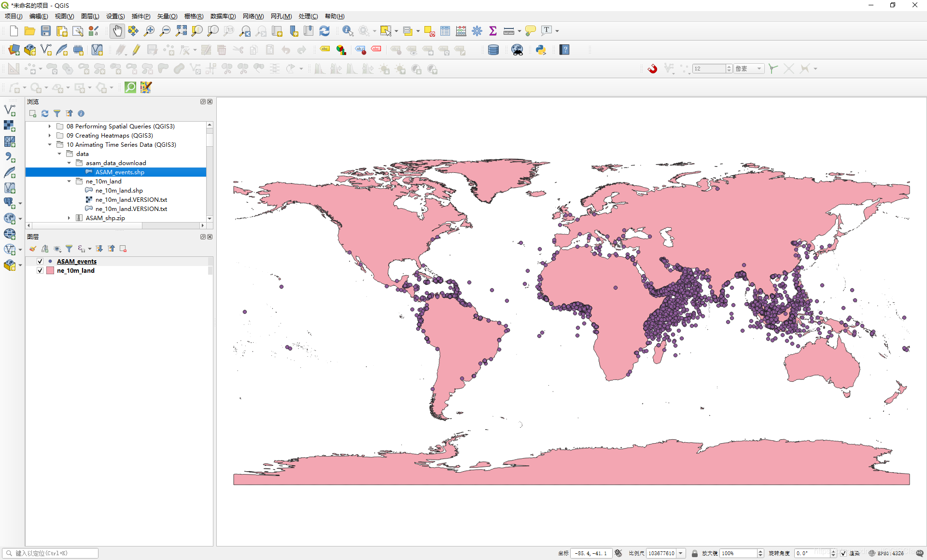Enable snapping with the red magnet icon
The width and height of the screenshot is (927, 560).
[652, 69]
